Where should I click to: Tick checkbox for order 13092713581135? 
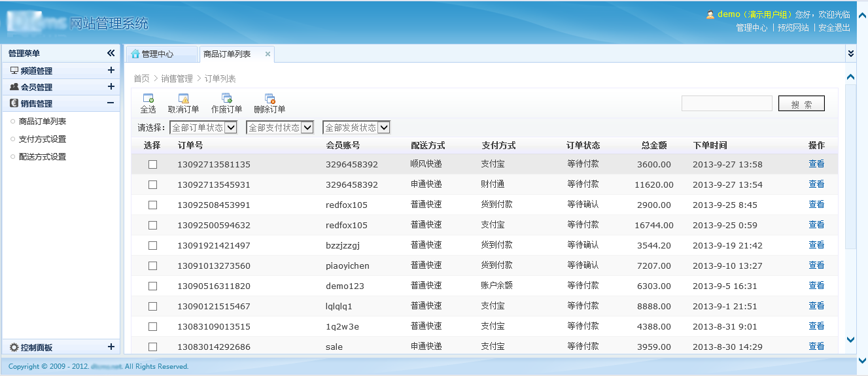pos(152,164)
